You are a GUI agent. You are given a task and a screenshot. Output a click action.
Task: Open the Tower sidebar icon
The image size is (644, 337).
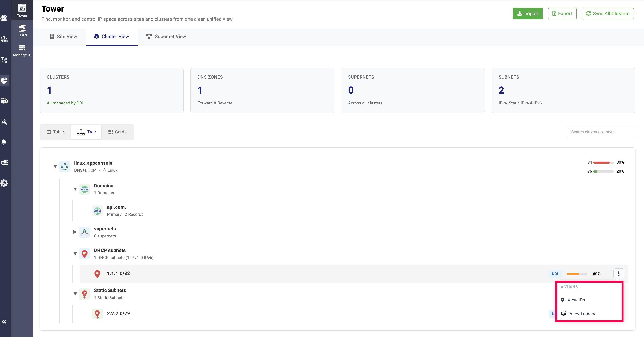(22, 10)
